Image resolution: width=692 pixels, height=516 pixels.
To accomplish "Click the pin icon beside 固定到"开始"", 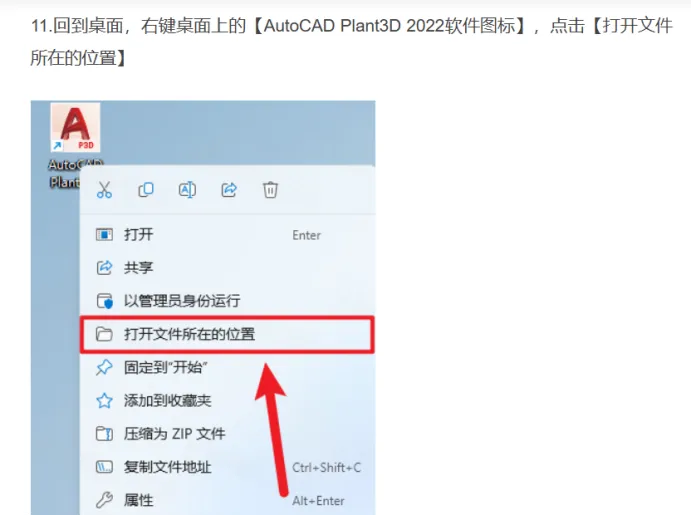I will 104,367.
